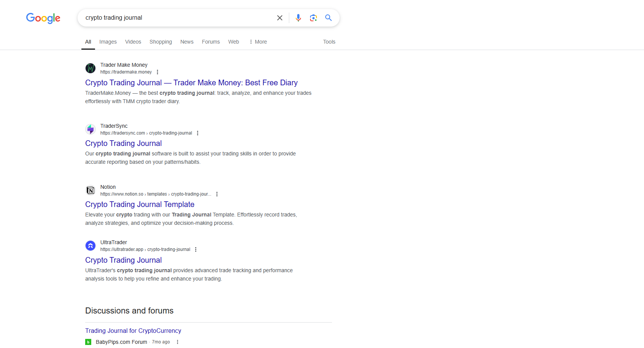Click the UltraTrader favicon icon
This screenshot has width=644, height=348.
point(90,246)
